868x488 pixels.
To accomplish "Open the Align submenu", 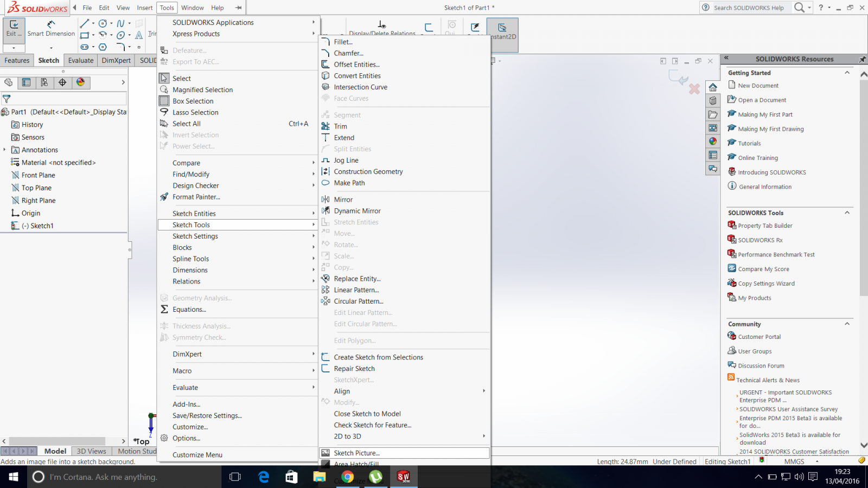I will pos(405,391).
